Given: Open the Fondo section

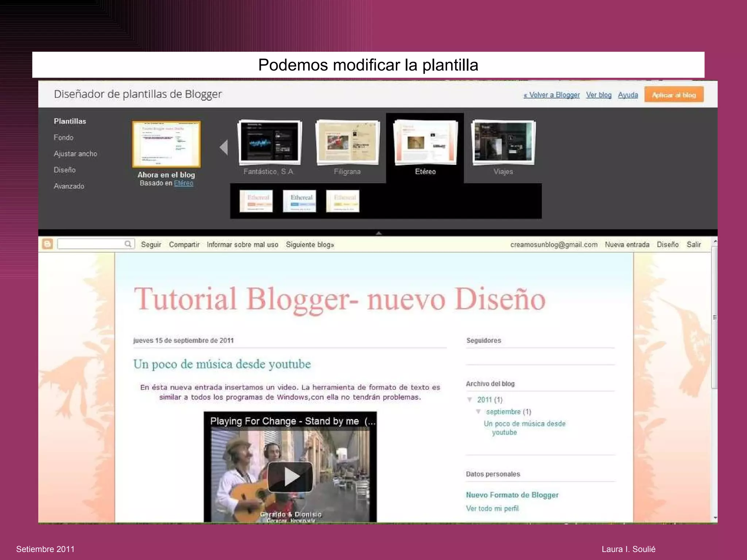Looking at the screenshot, I should coord(63,137).
